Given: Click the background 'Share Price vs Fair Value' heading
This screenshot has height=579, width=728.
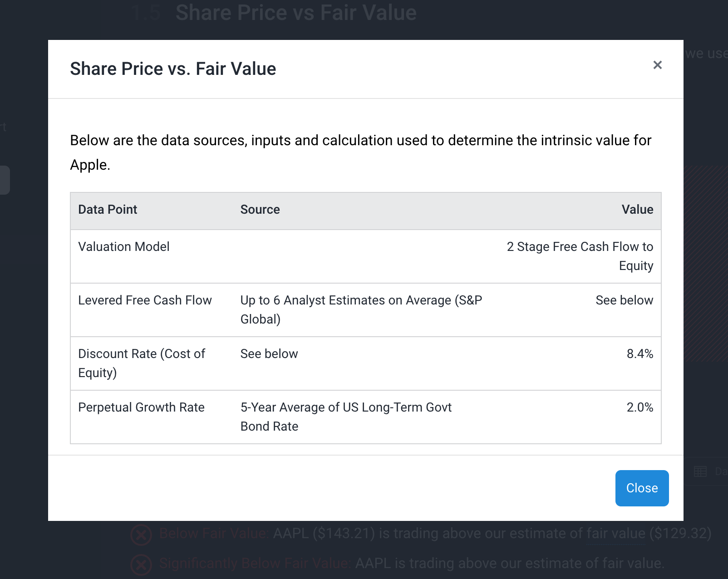Looking at the screenshot, I should pos(296,13).
